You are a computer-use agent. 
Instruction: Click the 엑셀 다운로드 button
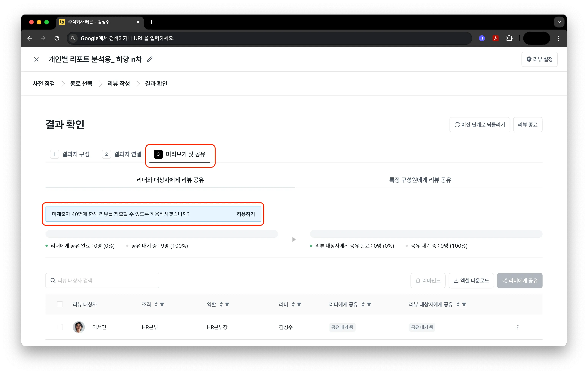[471, 281]
